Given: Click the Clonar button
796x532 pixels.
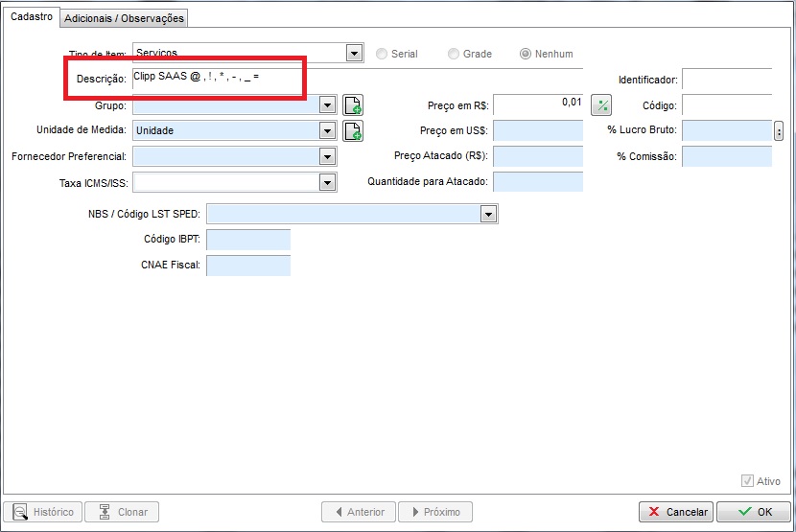Looking at the screenshot, I should pyautogui.click(x=122, y=512).
